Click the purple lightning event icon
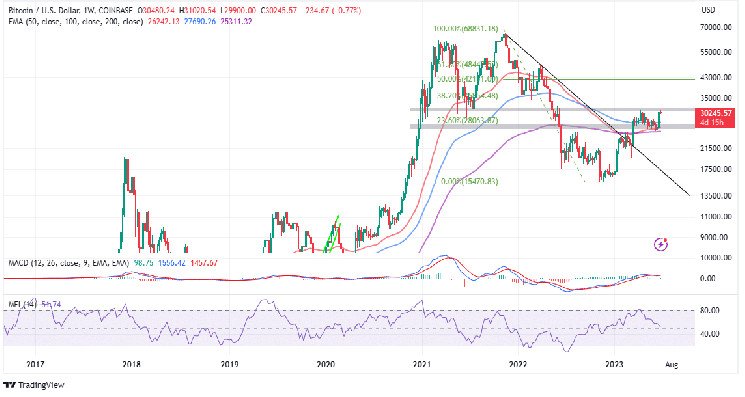745x397 pixels. pos(661,245)
